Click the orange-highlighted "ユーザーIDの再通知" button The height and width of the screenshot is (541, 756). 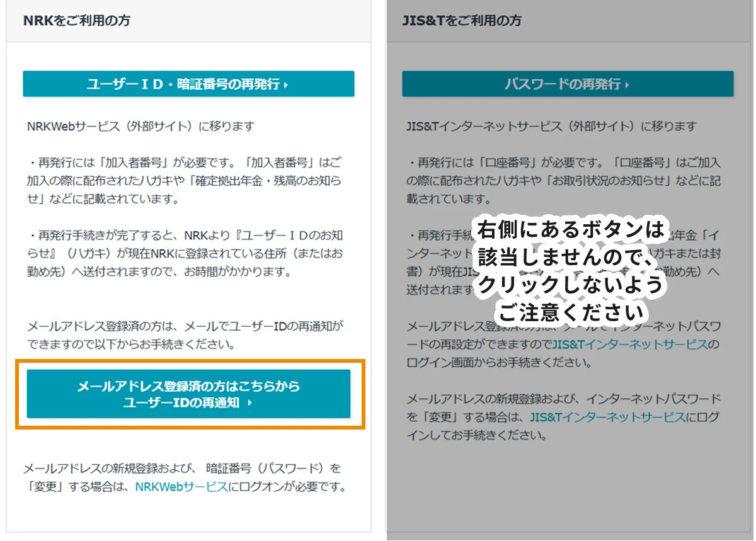tap(188, 394)
